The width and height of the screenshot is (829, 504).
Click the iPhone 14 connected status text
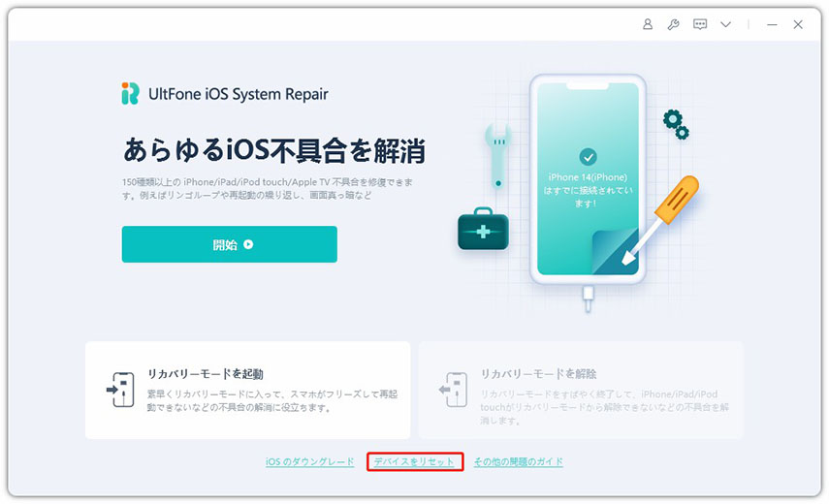click(588, 190)
